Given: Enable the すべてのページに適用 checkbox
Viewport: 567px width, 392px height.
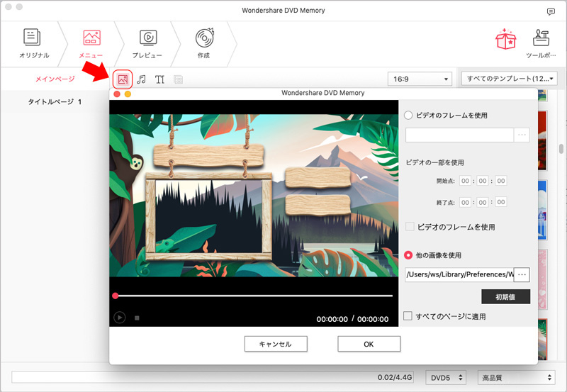Looking at the screenshot, I should (408, 315).
